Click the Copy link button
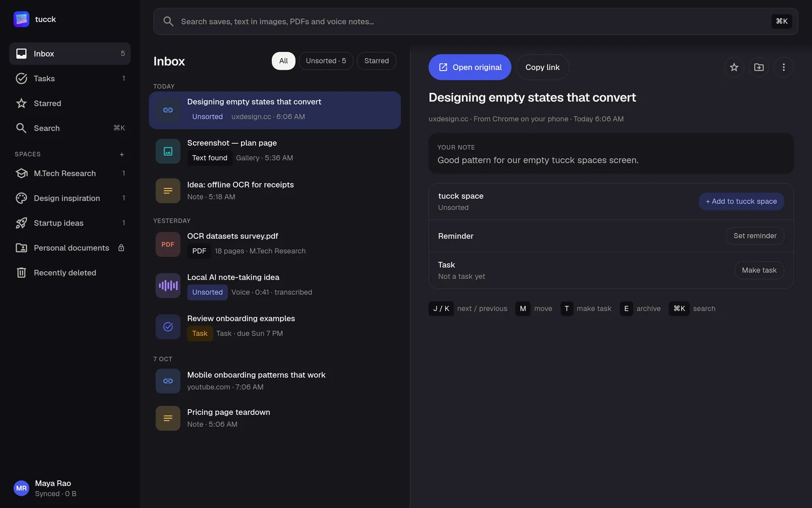 click(x=543, y=67)
